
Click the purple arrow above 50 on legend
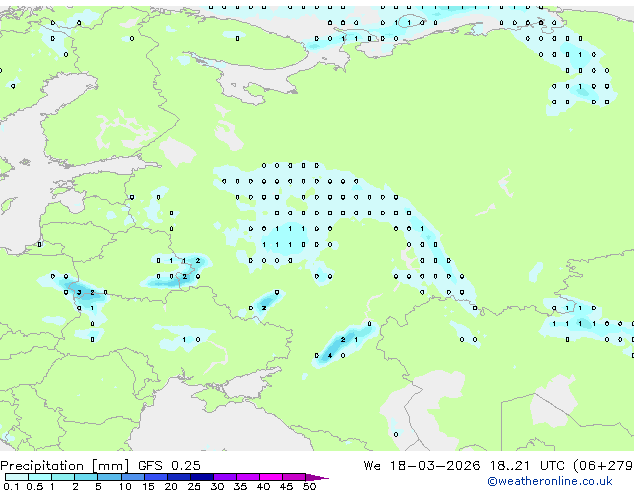point(317,477)
